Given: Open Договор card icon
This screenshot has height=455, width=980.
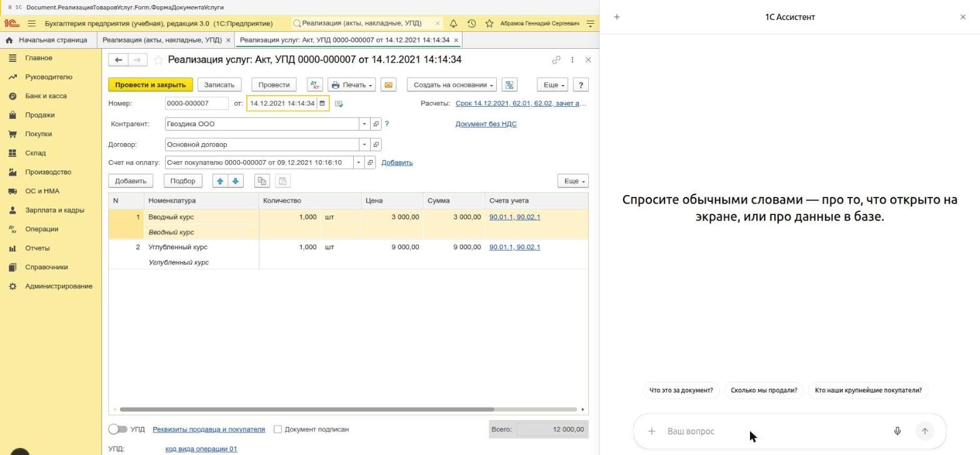Looking at the screenshot, I should (x=376, y=144).
